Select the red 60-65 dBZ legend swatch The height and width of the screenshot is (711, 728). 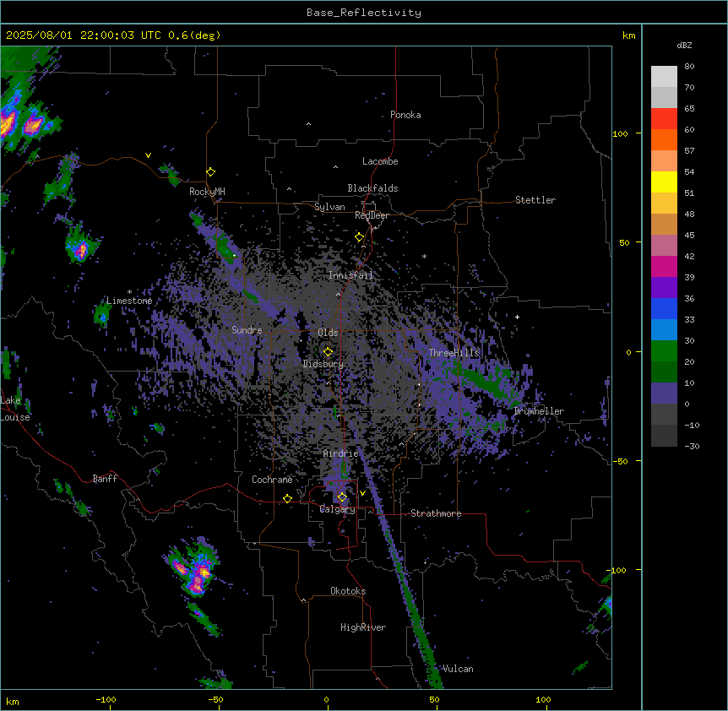coord(664,119)
